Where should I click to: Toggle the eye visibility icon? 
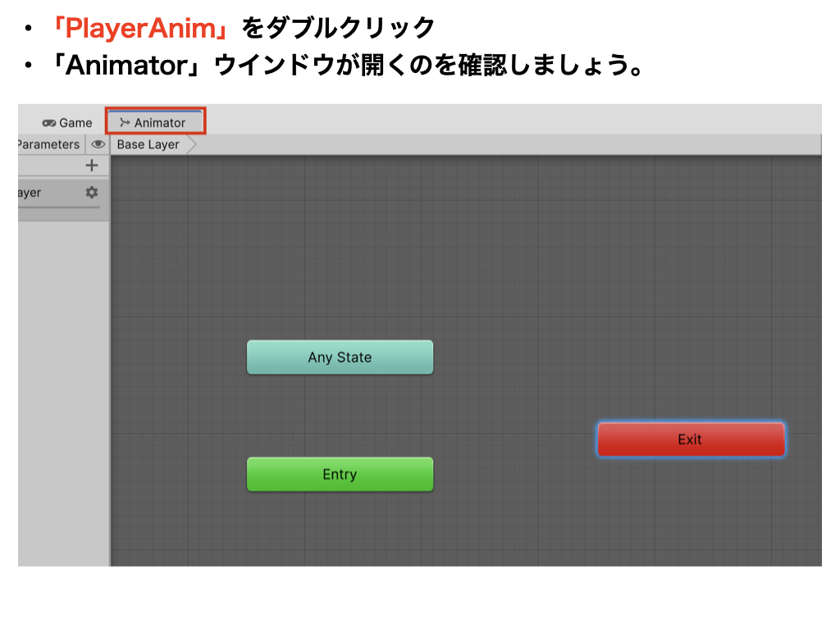pos(98,144)
